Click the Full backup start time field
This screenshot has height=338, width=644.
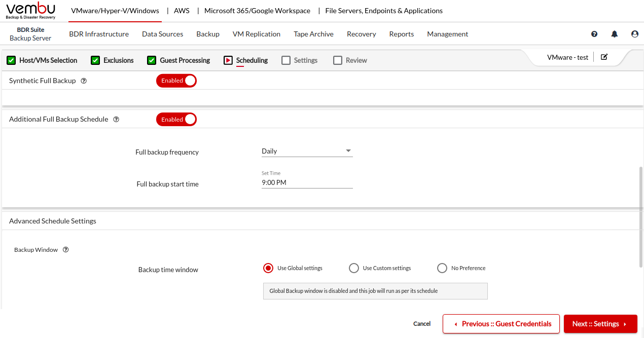(307, 182)
